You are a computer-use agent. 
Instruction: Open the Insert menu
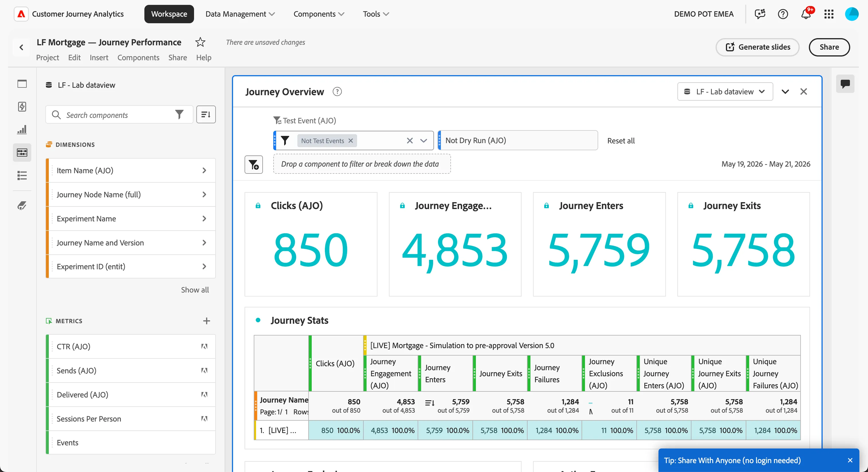99,58
